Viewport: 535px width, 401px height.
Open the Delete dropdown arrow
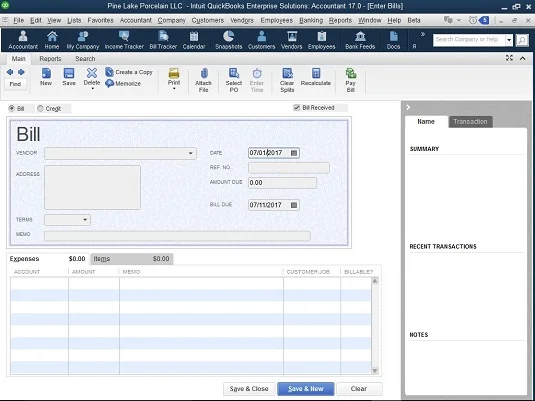pyautogui.click(x=92, y=89)
